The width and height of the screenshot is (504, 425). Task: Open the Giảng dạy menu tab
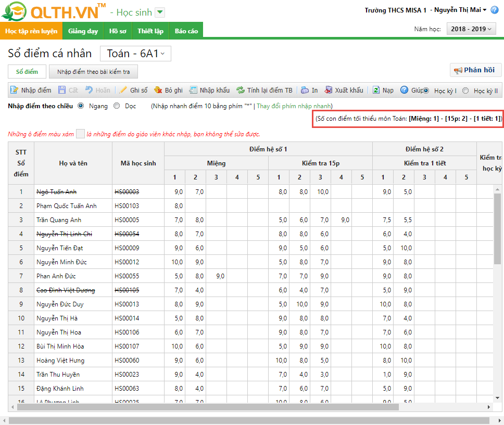(83, 31)
